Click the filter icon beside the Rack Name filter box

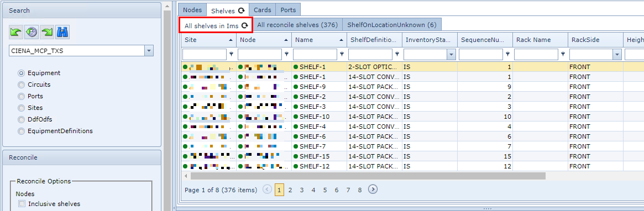563,54
